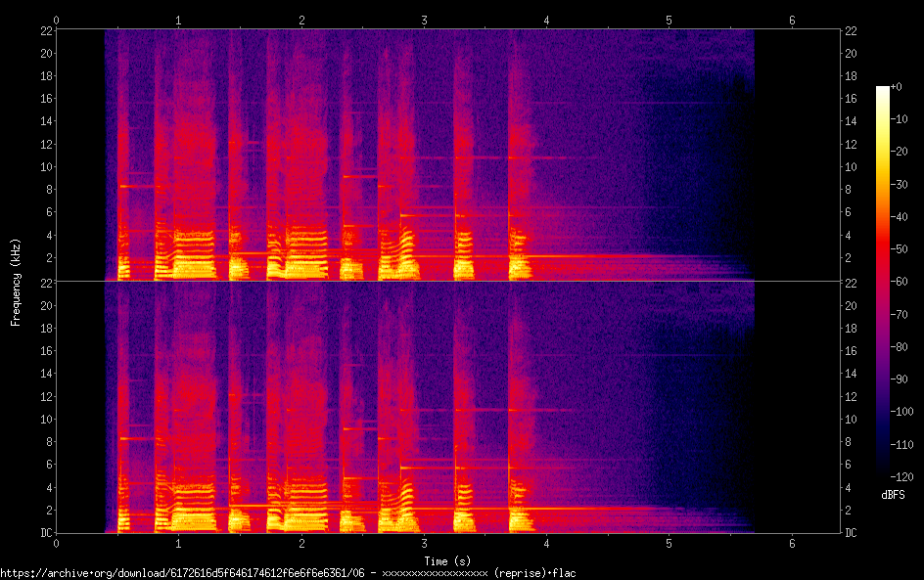Click the upper channel spectrogram at 2 seconds
This screenshot has width=924, height=580.
coord(301,156)
